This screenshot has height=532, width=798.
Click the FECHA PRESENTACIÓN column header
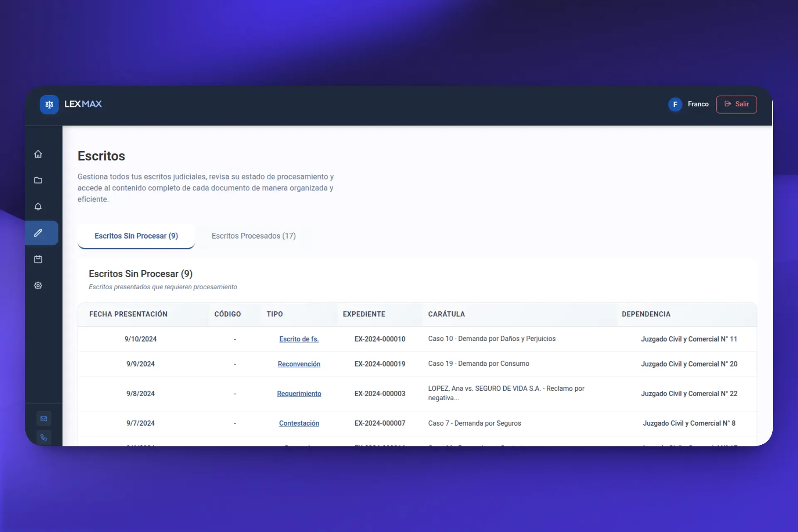pyautogui.click(x=128, y=314)
